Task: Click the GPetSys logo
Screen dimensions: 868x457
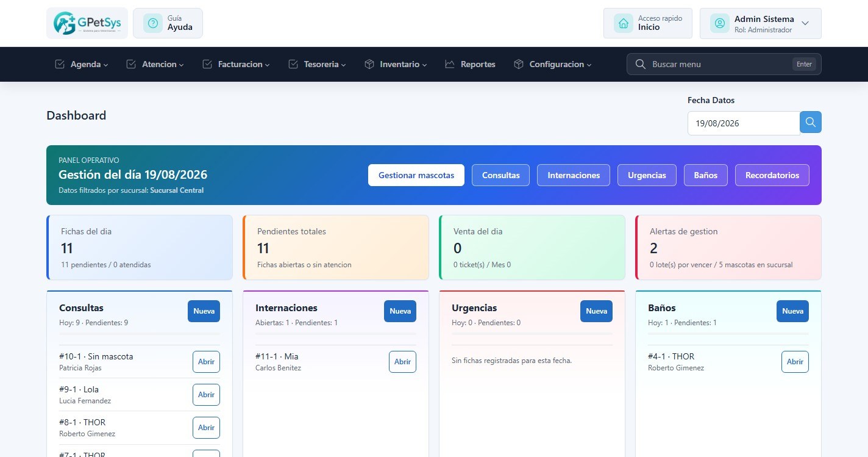Action: click(x=87, y=23)
